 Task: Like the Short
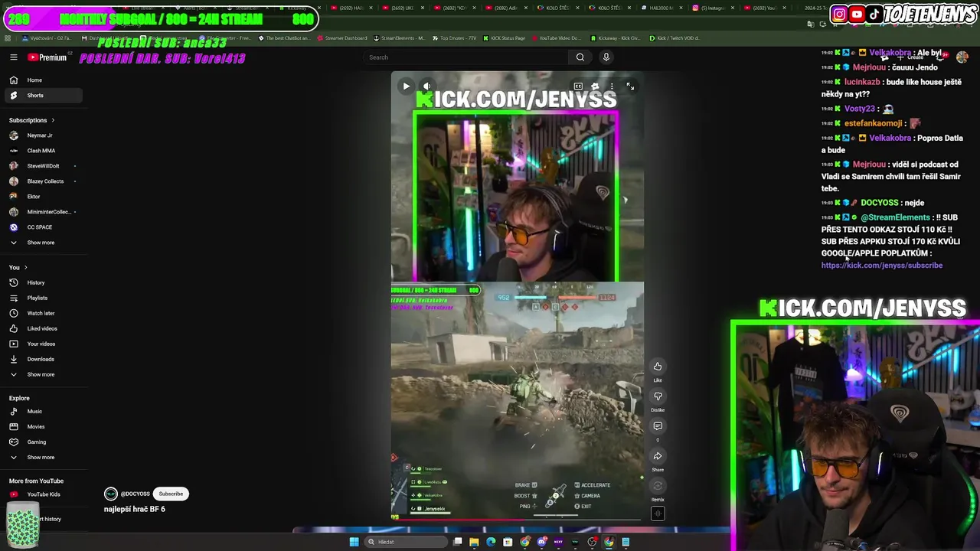[x=658, y=367]
